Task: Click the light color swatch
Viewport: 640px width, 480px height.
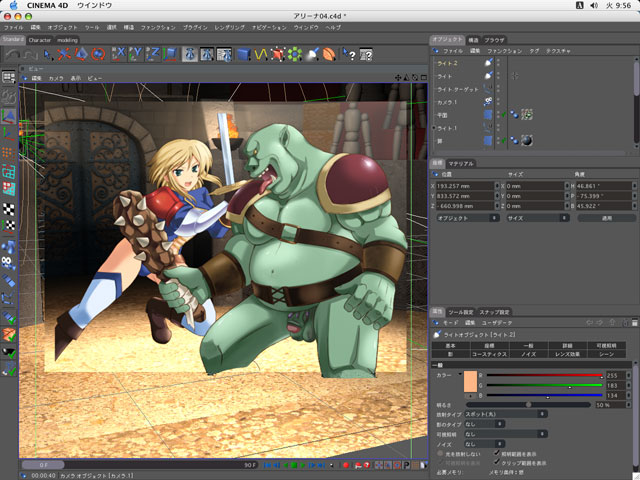Action: [x=470, y=382]
